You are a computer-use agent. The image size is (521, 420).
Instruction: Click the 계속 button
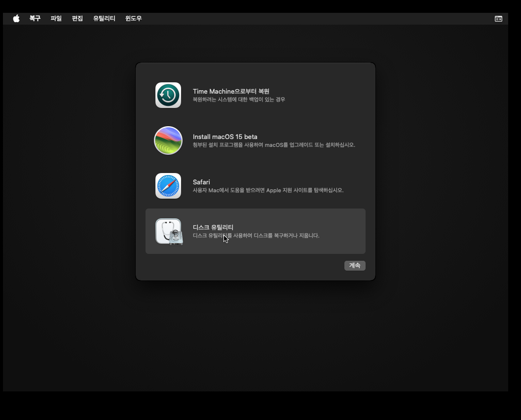355,266
